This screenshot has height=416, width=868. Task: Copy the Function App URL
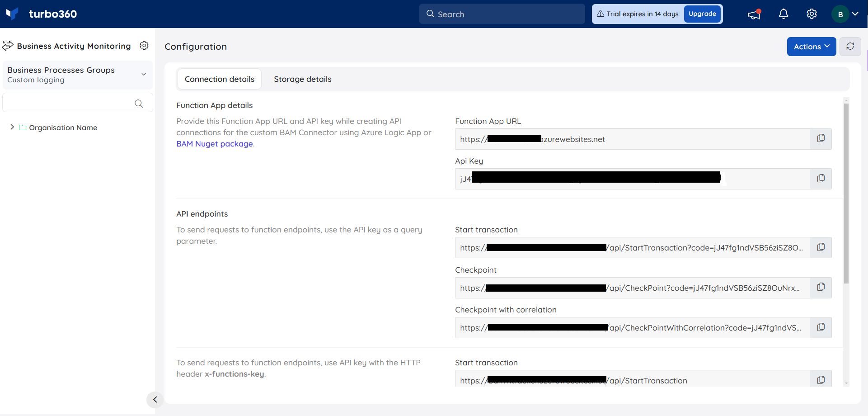[821, 139]
